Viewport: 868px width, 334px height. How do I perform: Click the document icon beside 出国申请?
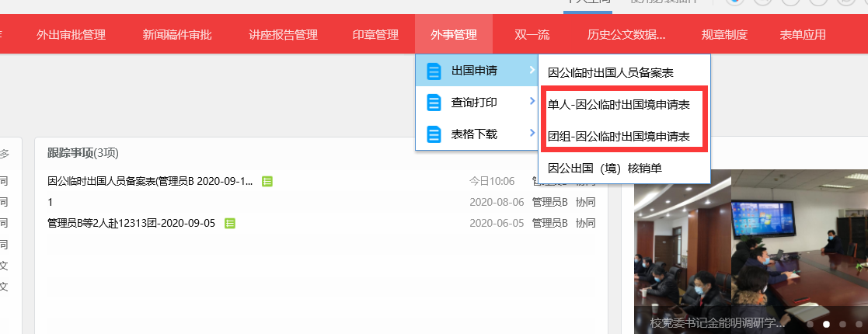434,71
